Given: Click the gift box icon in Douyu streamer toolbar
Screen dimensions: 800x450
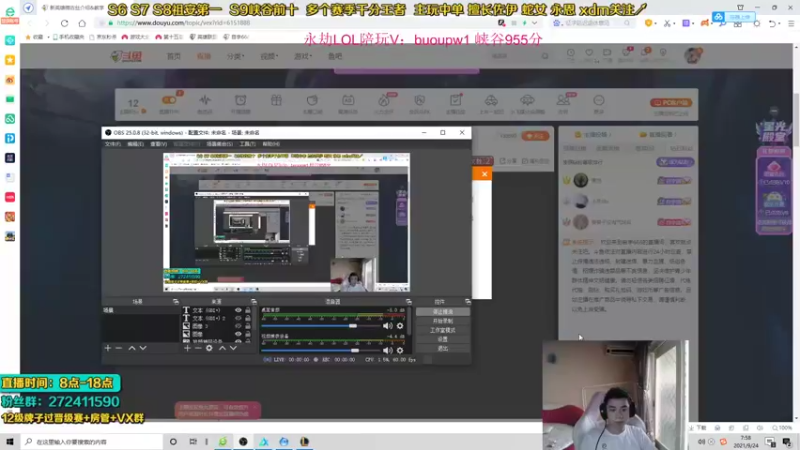Looking at the screenshot, I should coord(276,101).
